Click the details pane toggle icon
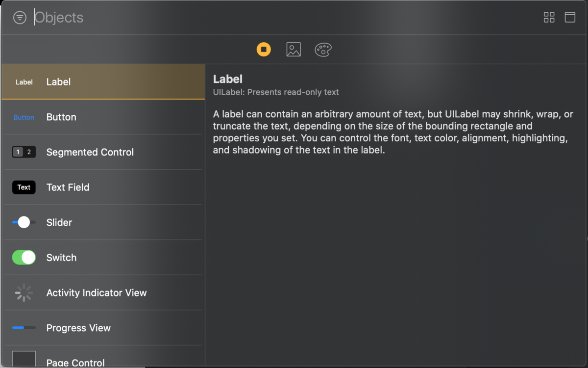 570,18
